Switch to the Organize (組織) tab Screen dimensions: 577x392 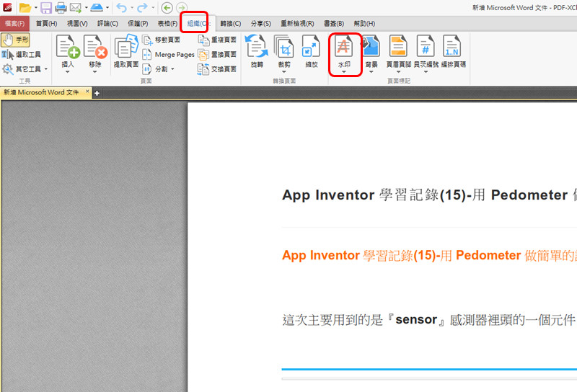[x=197, y=24]
